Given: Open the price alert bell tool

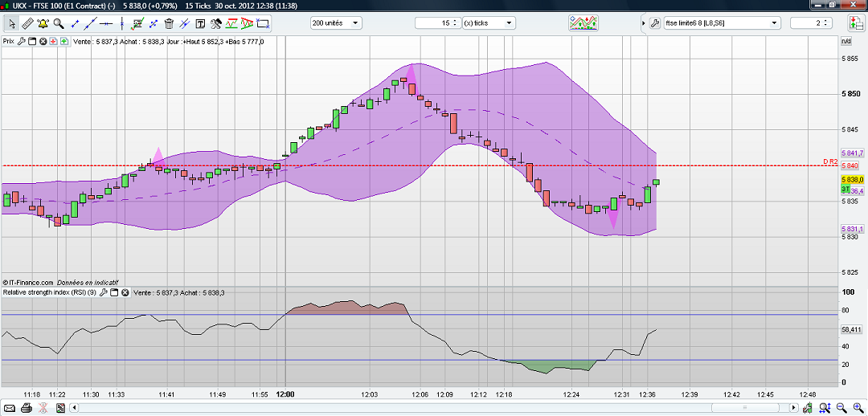Looking at the screenshot, I should [x=42, y=23].
